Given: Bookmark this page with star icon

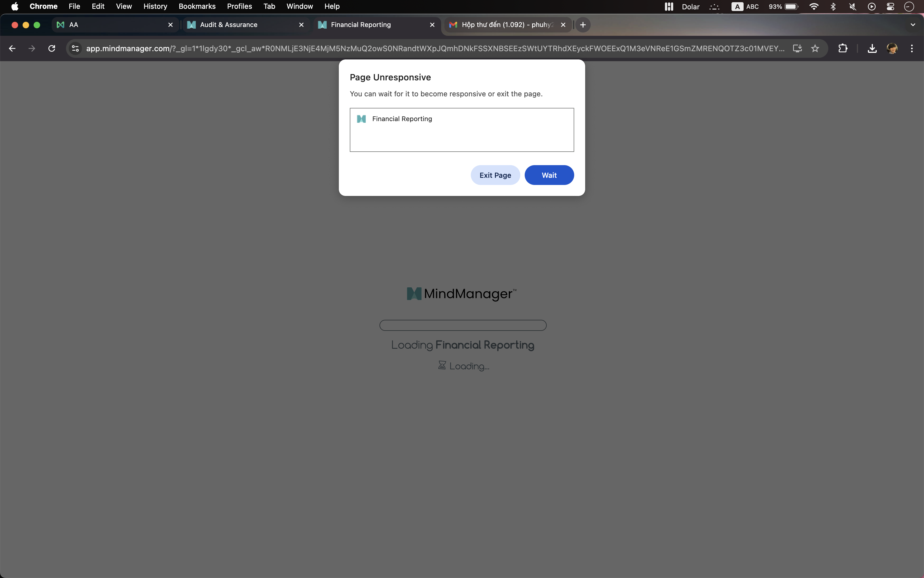Looking at the screenshot, I should [815, 48].
